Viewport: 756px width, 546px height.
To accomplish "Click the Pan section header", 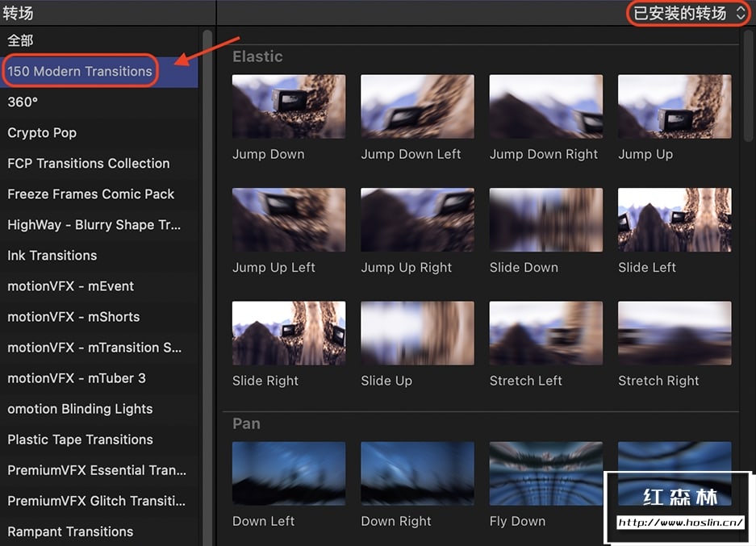I will [x=246, y=424].
